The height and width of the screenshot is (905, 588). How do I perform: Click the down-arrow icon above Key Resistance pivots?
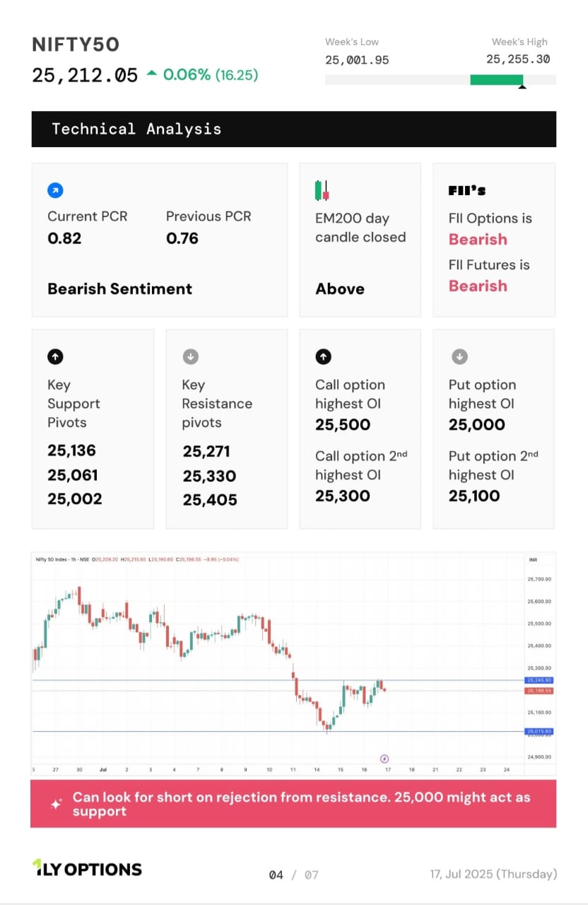(x=189, y=356)
